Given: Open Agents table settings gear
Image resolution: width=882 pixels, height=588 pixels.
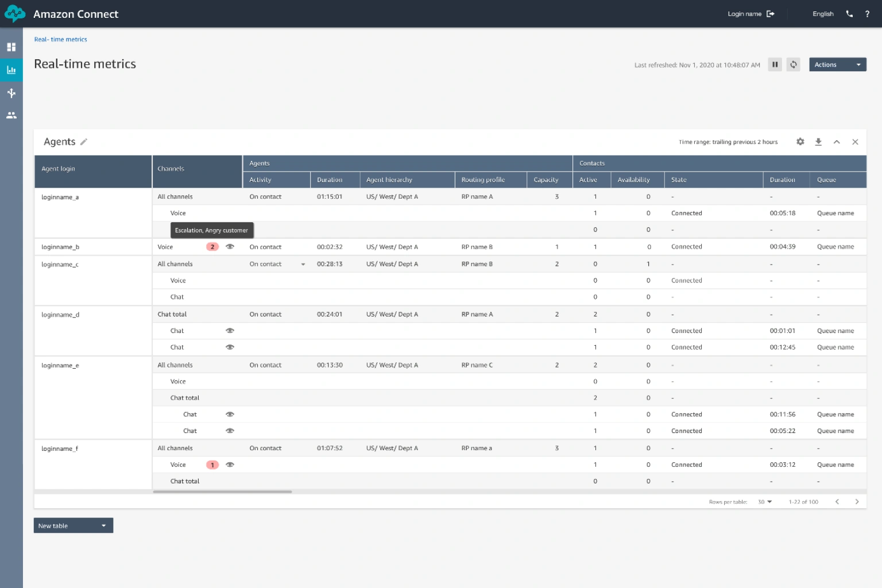Looking at the screenshot, I should 800,142.
